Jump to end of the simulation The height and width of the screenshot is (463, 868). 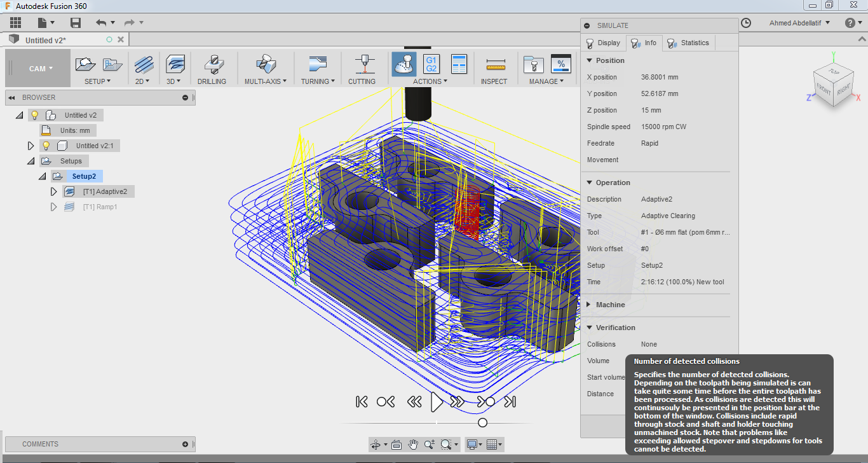point(510,401)
